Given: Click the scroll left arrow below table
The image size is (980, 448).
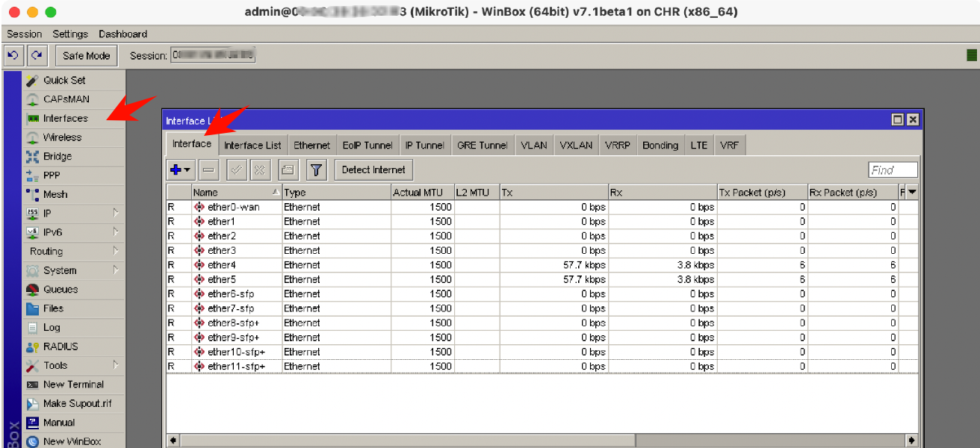Looking at the screenshot, I should (173, 441).
